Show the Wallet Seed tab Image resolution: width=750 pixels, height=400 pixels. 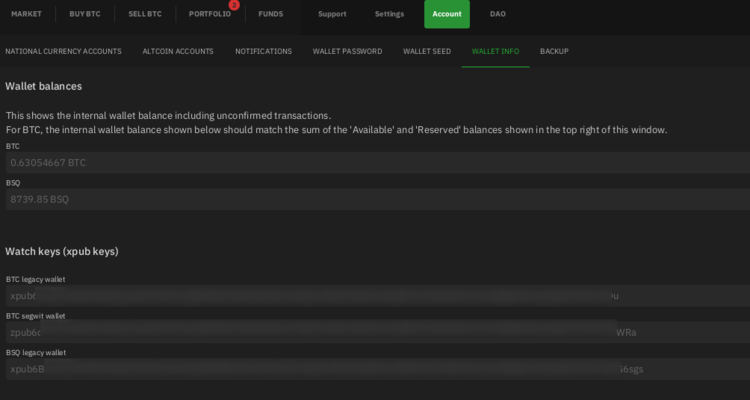click(x=427, y=51)
